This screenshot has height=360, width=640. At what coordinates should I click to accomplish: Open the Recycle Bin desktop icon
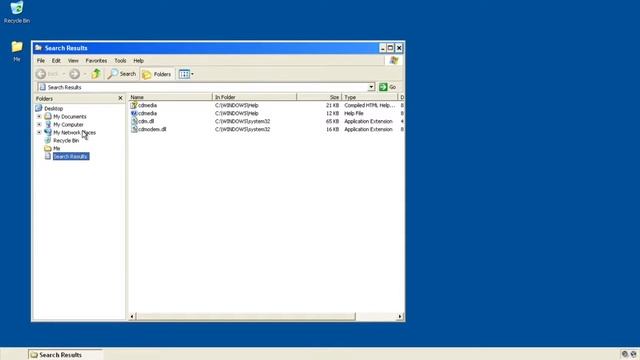click(x=17, y=12)
